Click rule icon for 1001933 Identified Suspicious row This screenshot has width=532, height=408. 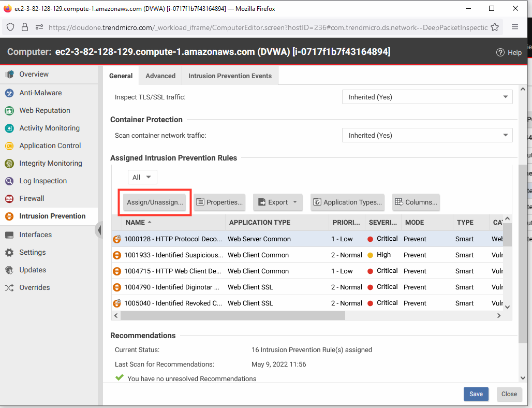click(117, 255)
